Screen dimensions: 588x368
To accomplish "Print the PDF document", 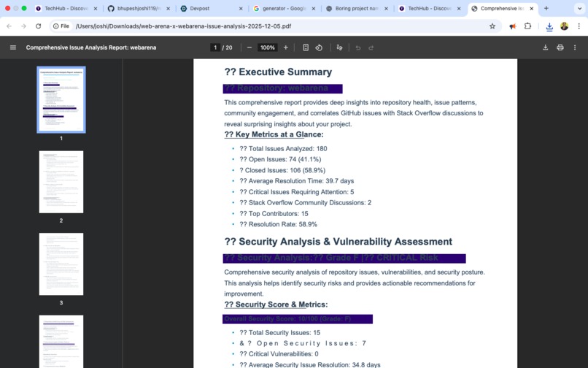I will pos(560,47).
